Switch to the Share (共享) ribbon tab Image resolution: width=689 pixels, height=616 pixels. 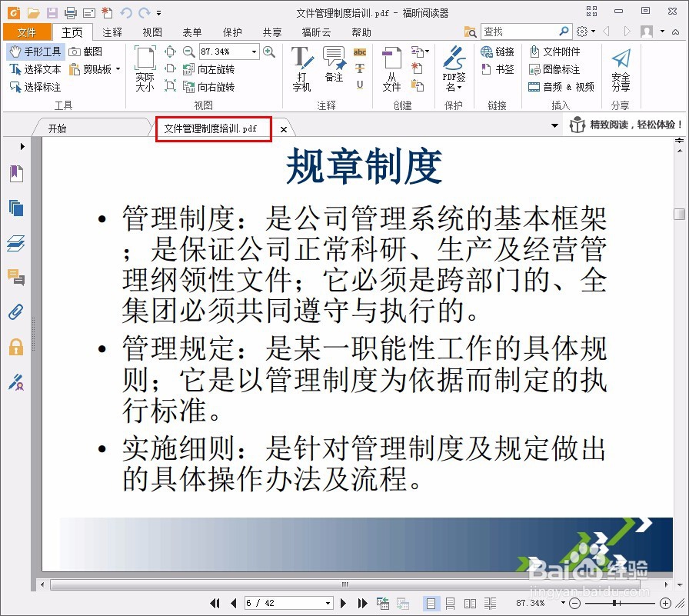(x=272, y=32)
